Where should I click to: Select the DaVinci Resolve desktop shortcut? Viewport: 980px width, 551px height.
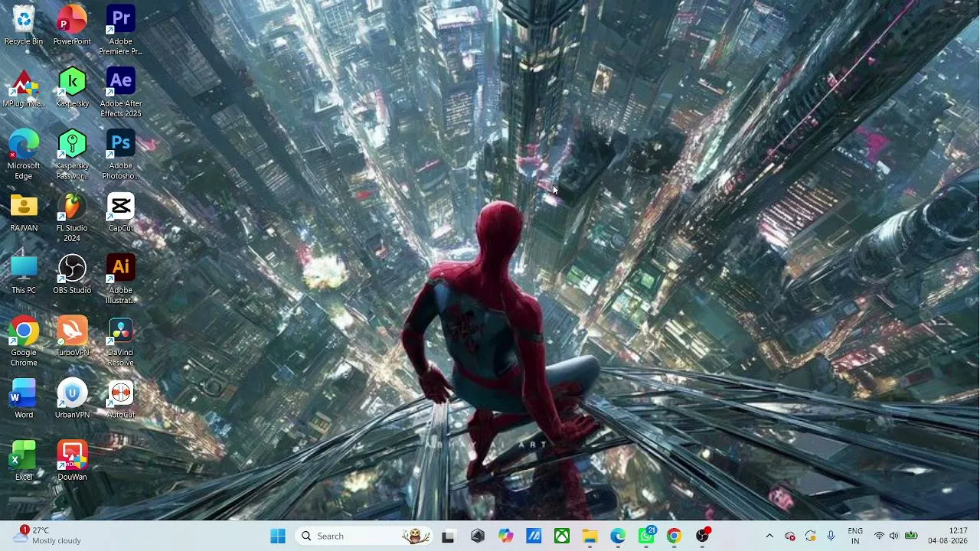point(120,342)
